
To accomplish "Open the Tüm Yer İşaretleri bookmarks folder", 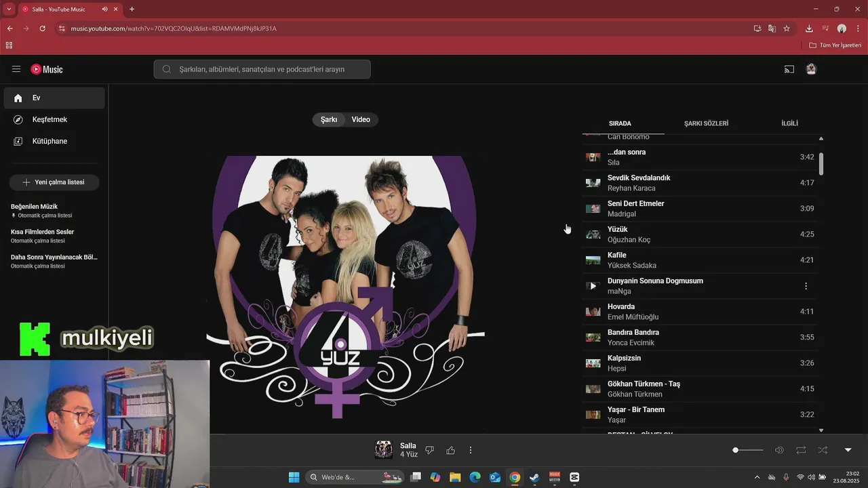I will 835,45.
